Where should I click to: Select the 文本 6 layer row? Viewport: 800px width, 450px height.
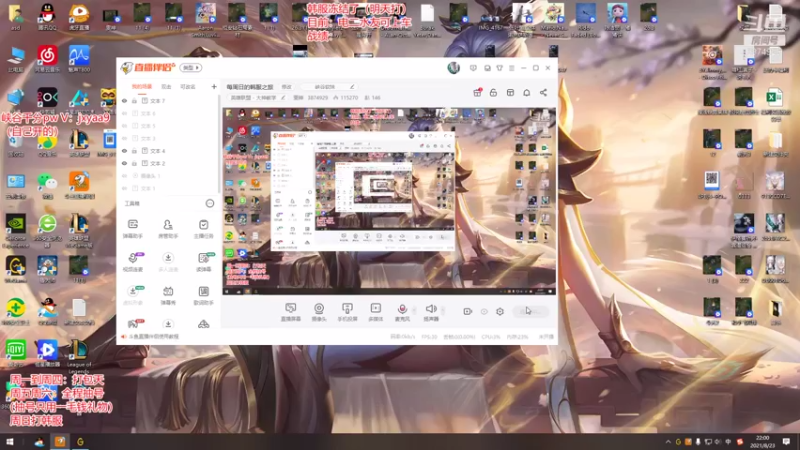pyautogui.click(x=169, y=113)
